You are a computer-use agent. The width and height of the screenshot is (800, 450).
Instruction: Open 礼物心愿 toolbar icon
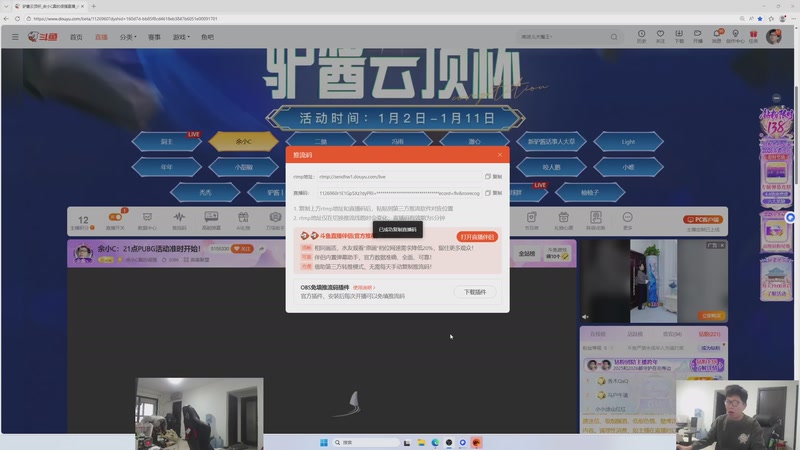563,221
